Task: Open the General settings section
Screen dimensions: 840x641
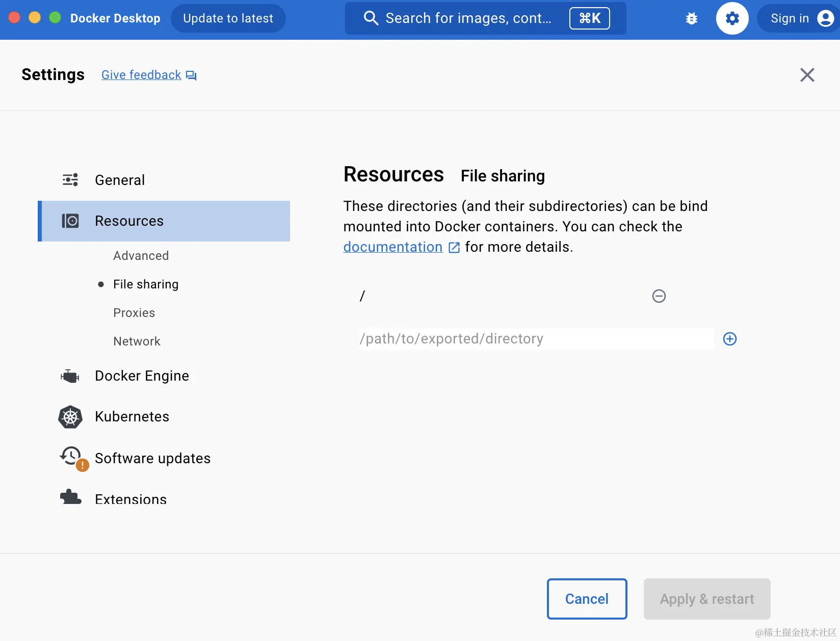Action: click(164, 180)
